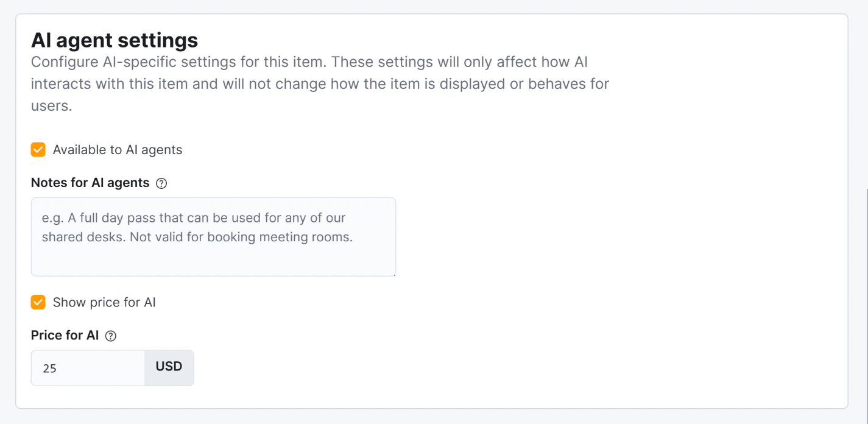
Task: Click the orange checkmark beside Show price for AI
Action: point(38,302)
